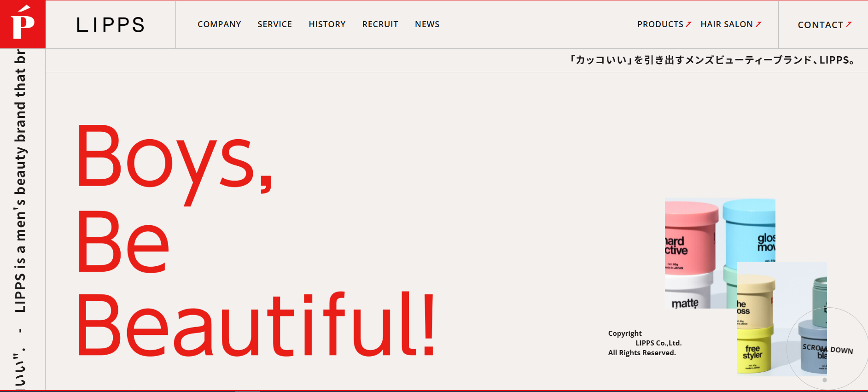Click red arrow beside CONTACT
The width and height of the screenshot is (868, 392).
(849, 24)
